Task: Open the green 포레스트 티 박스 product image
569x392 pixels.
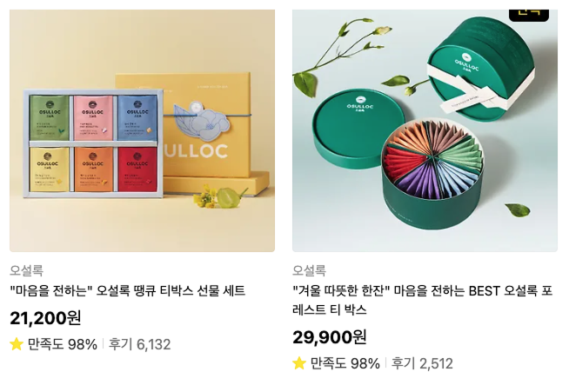Action: pyautogui.click(x=425, y=130)
